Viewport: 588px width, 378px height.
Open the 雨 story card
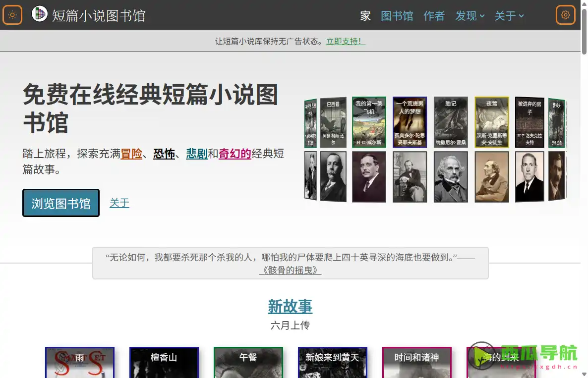[x=79, y=362]
